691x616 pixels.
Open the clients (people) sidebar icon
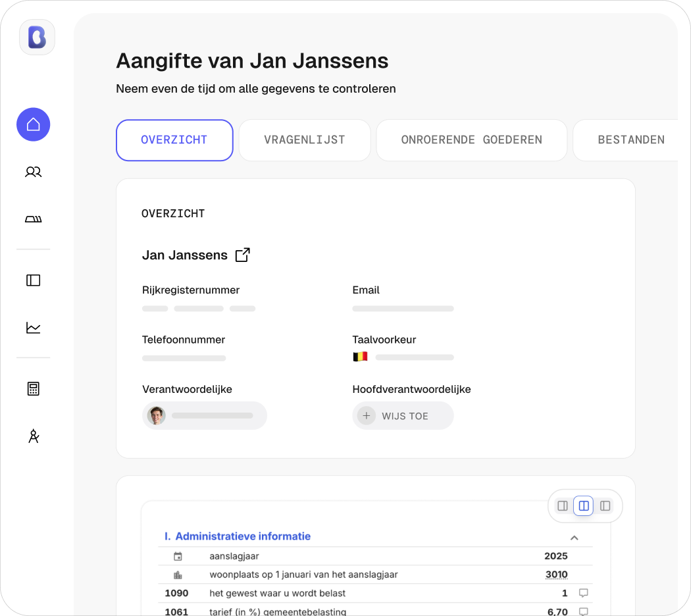click(34, 172)
